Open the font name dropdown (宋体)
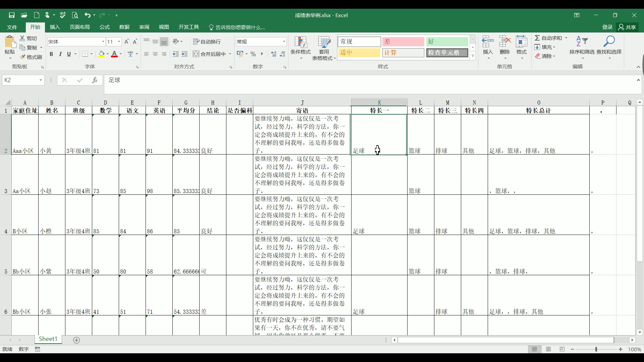The height and width of the screenshot is (362, 644). (x=103, y=42)
